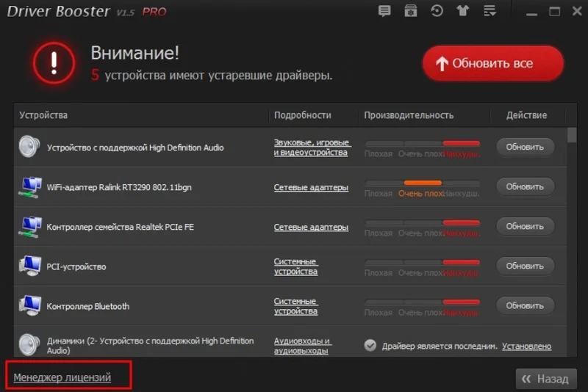The image size is (588, 392).
Task: Select Устройство с поддержкой High Definition Audio text
Action: 135,148
